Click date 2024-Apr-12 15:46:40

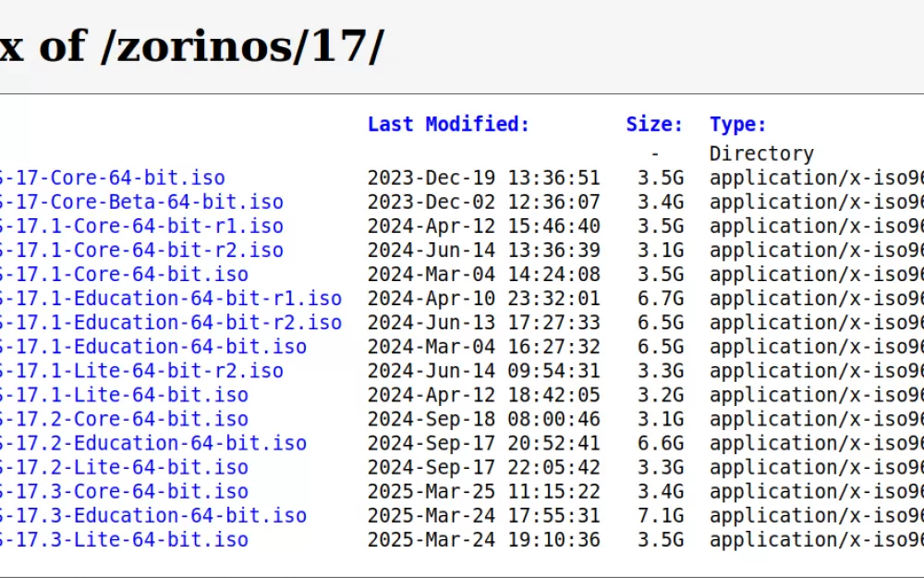click(x=484, y=226)
